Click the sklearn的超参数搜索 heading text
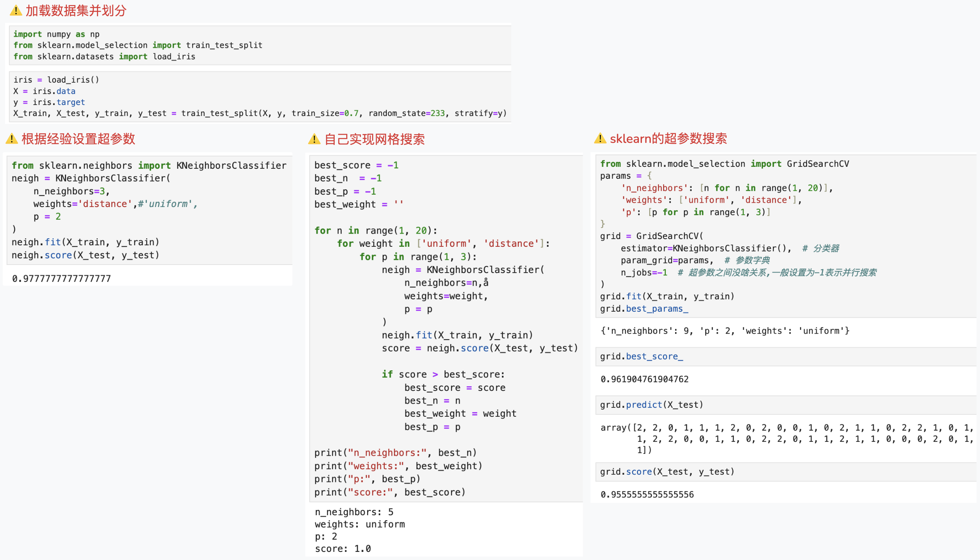980x560 pixels. pos(668,138)
